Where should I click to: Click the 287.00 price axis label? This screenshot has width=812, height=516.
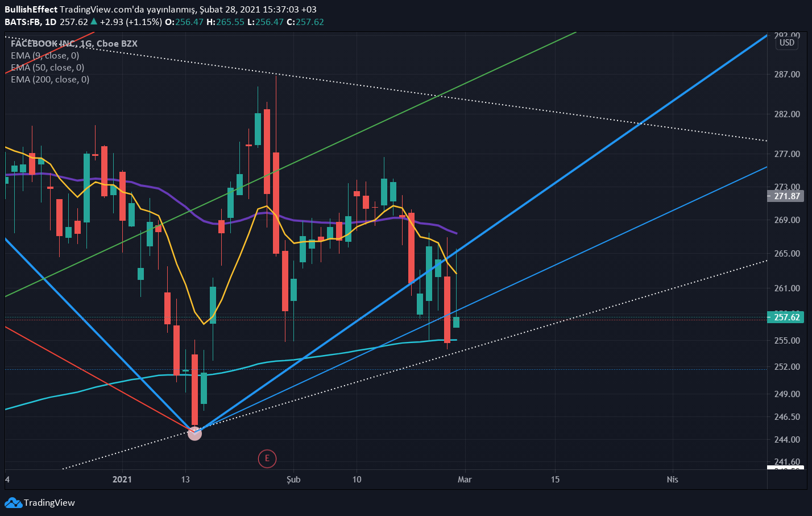tap(787, 75)
